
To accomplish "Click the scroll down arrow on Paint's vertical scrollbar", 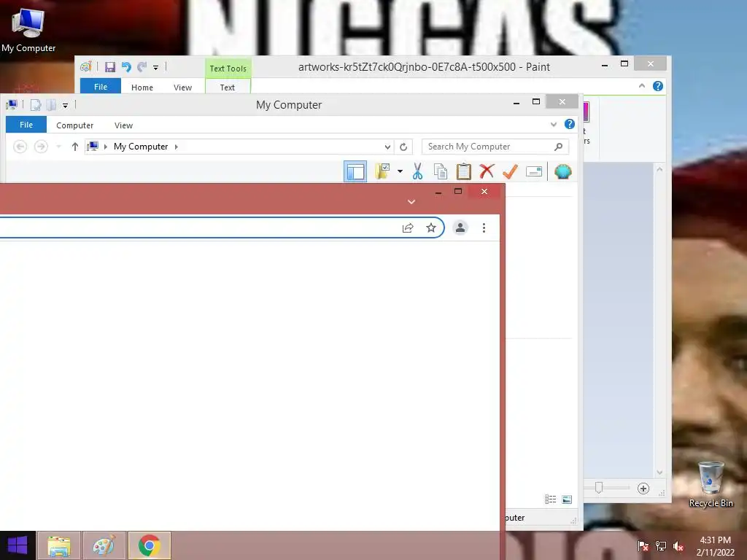I will click(659, 472).
